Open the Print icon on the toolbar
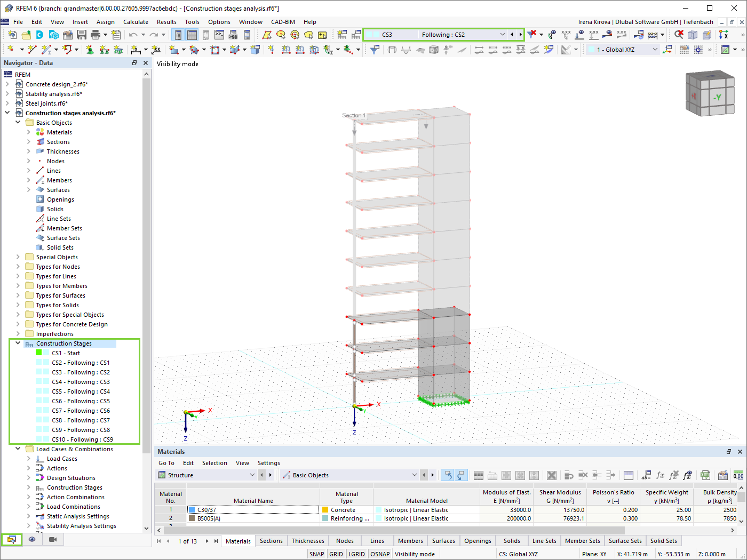Image resolution: width=747 pixels, height=560 pixels. pos(96,34)
